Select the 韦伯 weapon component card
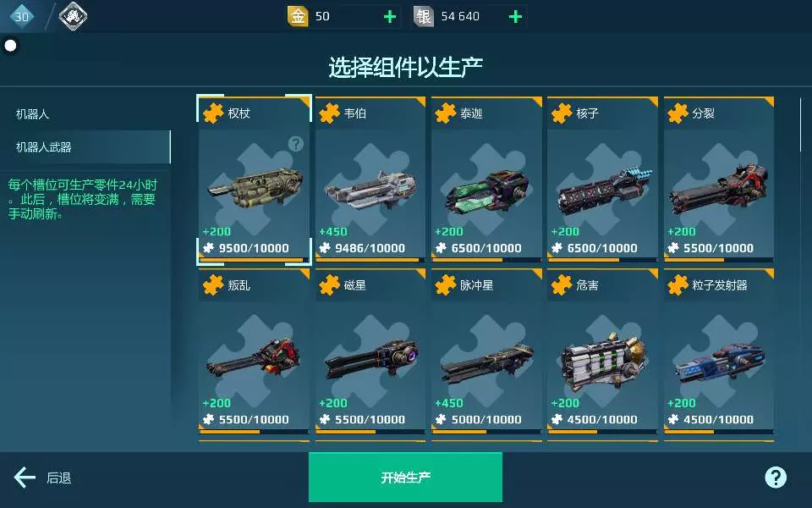812x508 pixels. click(370, 179)
